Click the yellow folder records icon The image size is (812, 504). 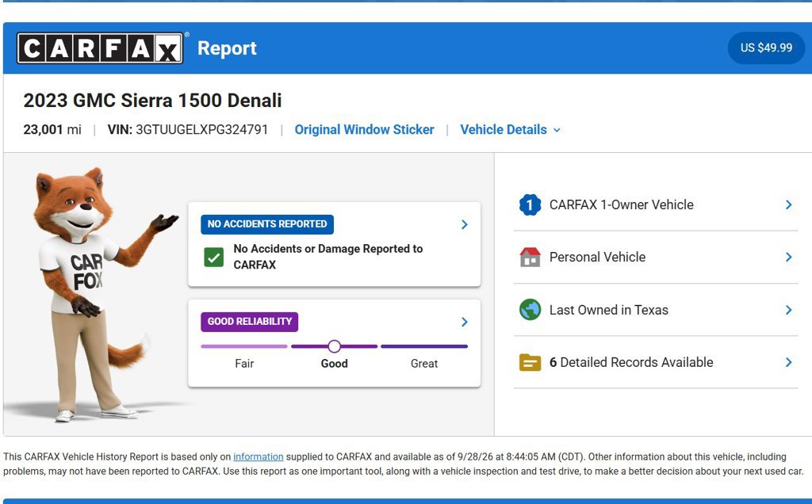(530, 362)
